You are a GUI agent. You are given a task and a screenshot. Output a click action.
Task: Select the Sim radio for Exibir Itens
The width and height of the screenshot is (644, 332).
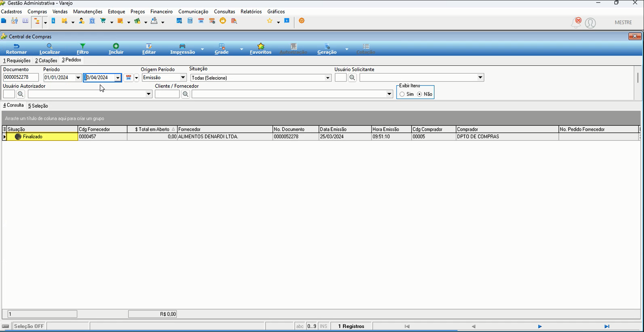(x=402, y=94)
